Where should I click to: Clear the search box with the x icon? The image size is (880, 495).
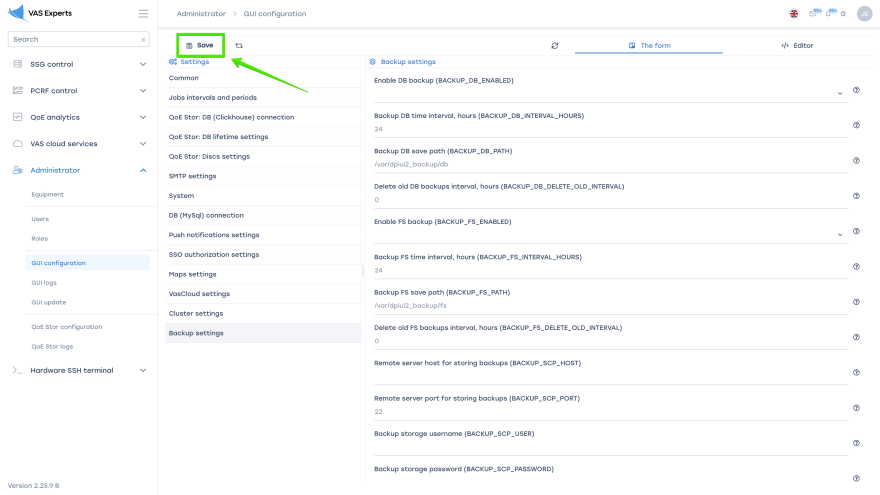(x=143, y=40)
